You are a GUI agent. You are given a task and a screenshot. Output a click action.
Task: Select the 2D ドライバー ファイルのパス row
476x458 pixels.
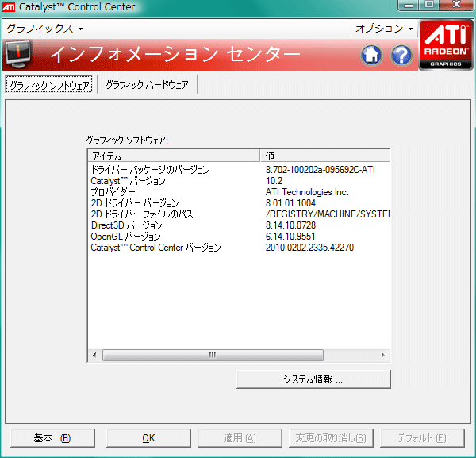click(x=239, y=214)
